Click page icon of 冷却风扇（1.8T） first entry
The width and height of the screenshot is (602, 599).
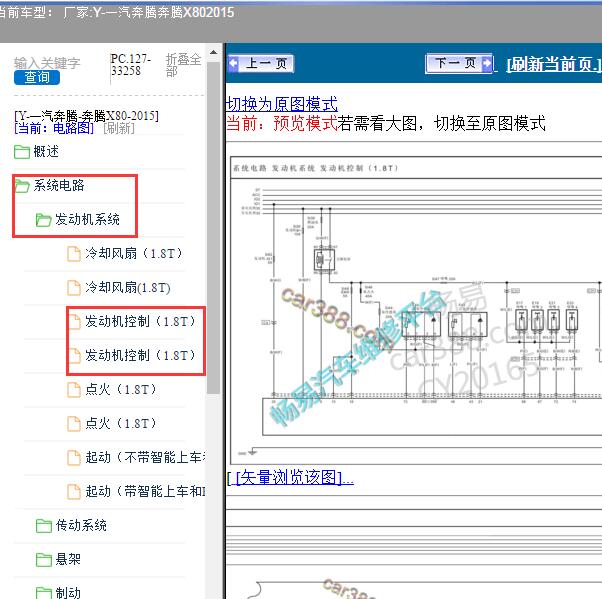point(74,253)
